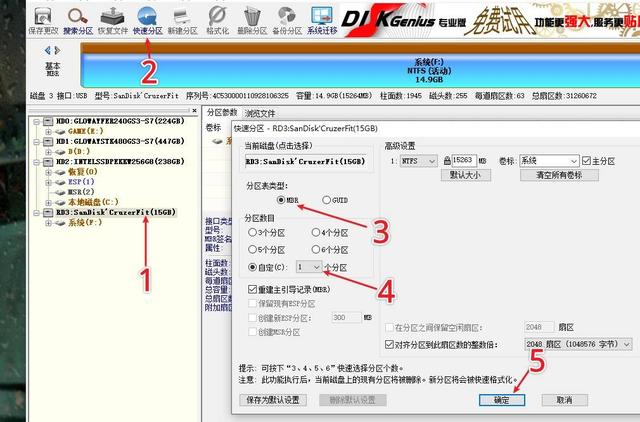Collapse the HD2 disk node

pyautogui.click(x=36, y=162)
